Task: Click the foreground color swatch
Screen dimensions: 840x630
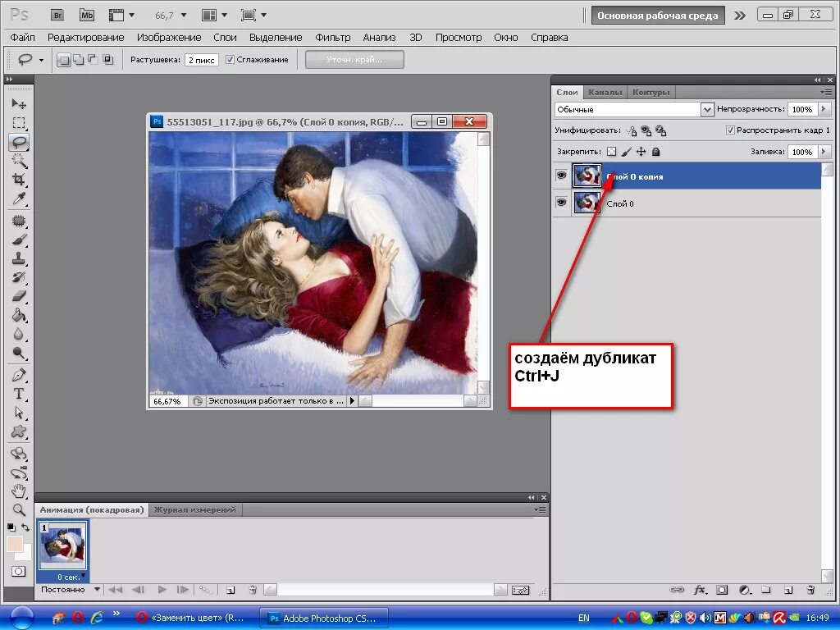Action: click(x=15, y=544)
